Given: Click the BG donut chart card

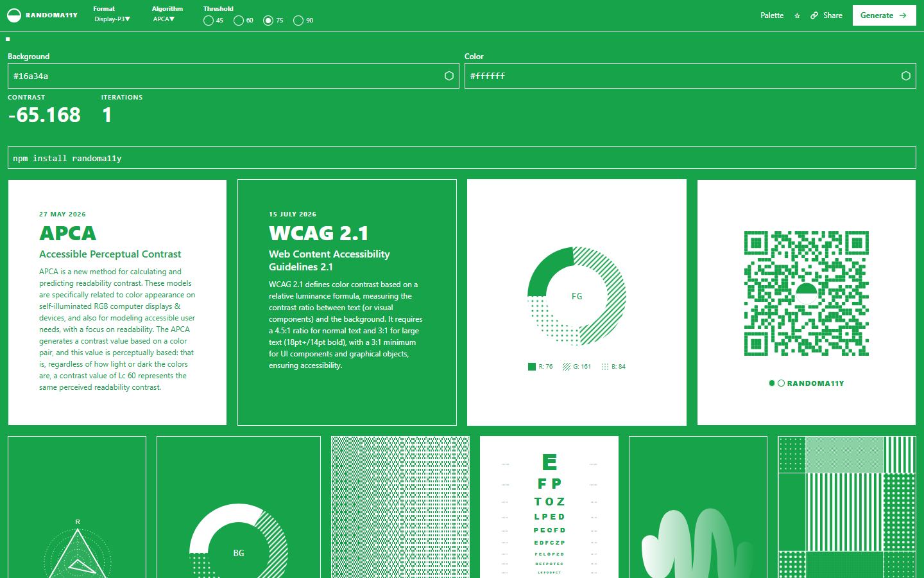Looking at the screenshot, I should pos(239,507).
